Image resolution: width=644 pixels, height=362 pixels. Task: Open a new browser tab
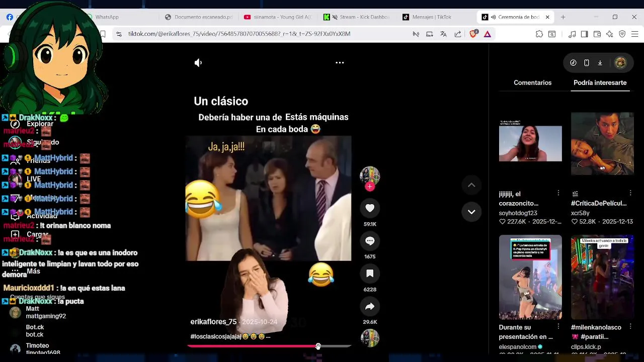pos(563,17)
